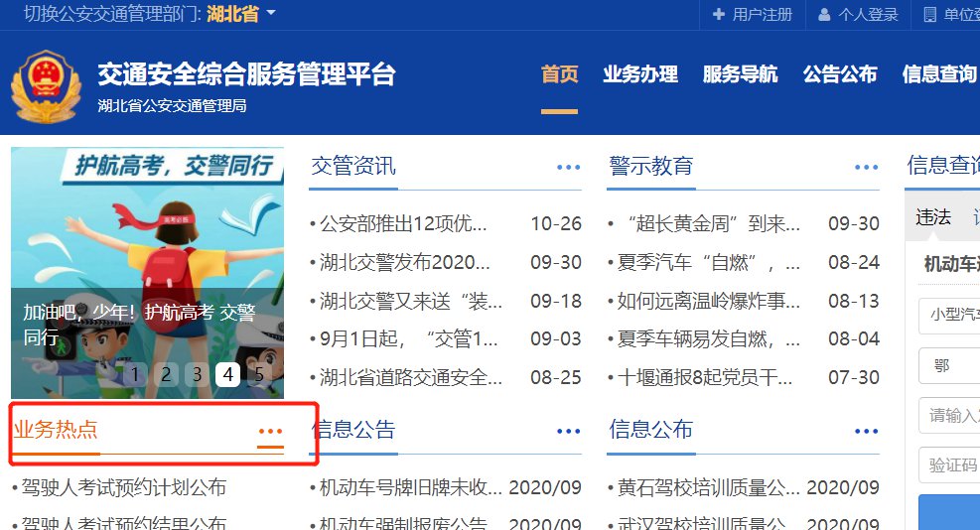
Task: Open the 公告公布 navigation menu
Action: [x=840, y=74]
